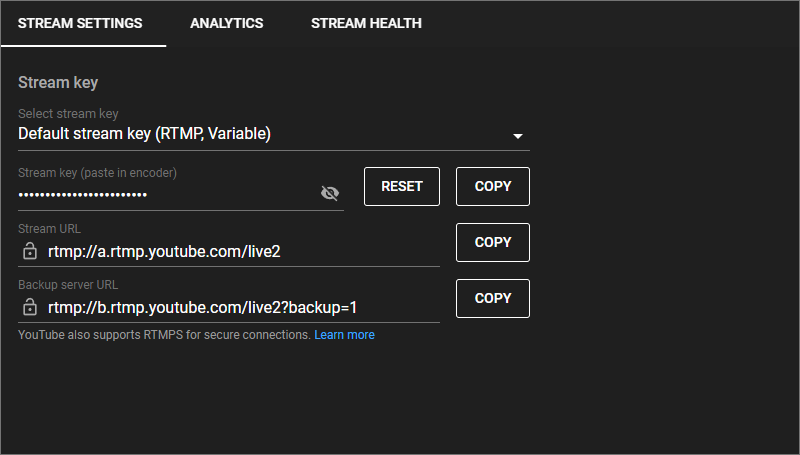
Task: Click the 'Stream URL' label
Action: click(x=49, y=229)
